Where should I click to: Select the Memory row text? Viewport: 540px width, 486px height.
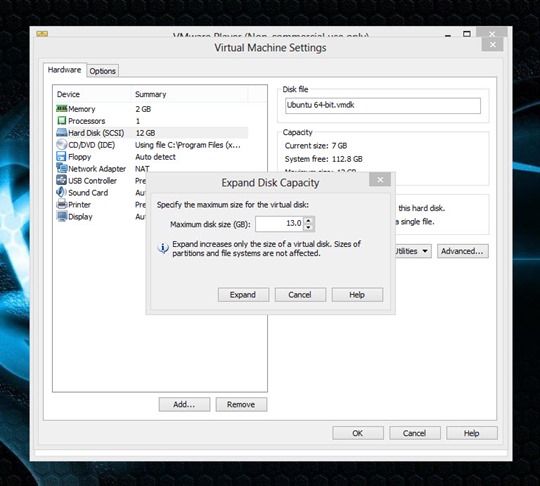coord(82,109)
